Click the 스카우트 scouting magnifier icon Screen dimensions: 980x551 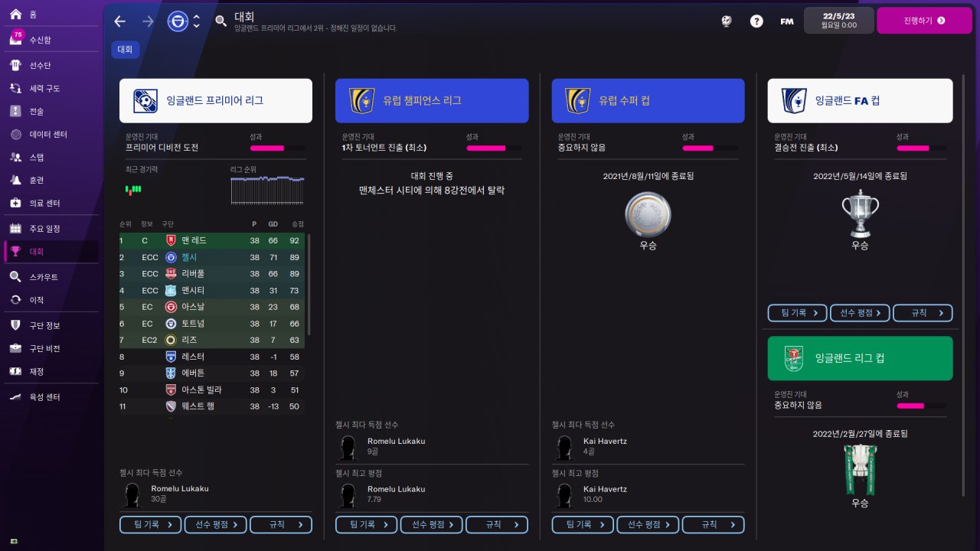pyautogui.click(x=16, y=276)
